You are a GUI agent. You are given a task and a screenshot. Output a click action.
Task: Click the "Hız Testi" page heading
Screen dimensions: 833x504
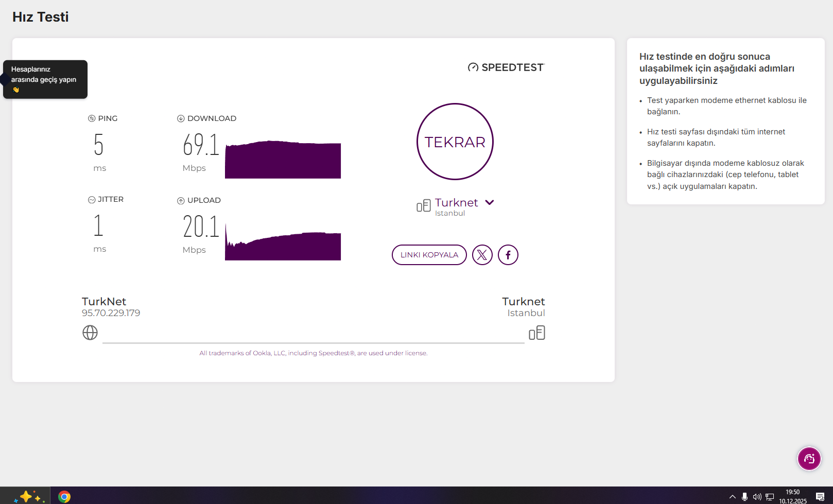point(41,17)
